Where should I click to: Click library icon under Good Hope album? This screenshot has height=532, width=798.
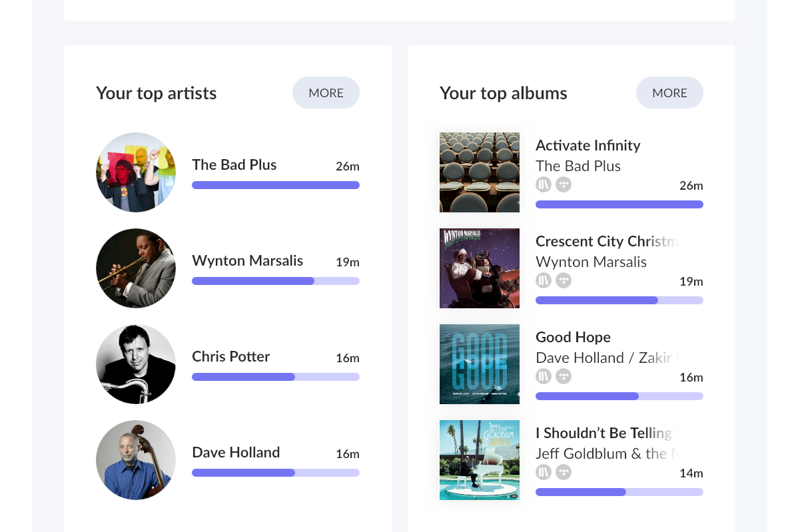pos(544,376)
